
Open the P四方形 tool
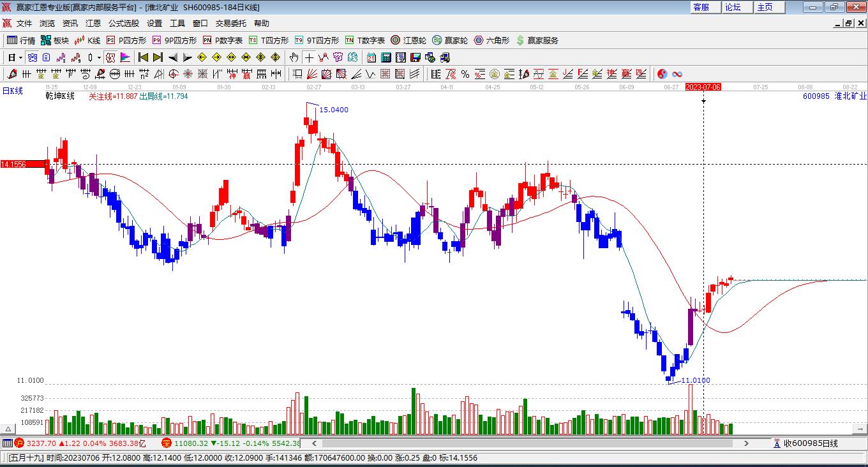[x=126, y=40]
